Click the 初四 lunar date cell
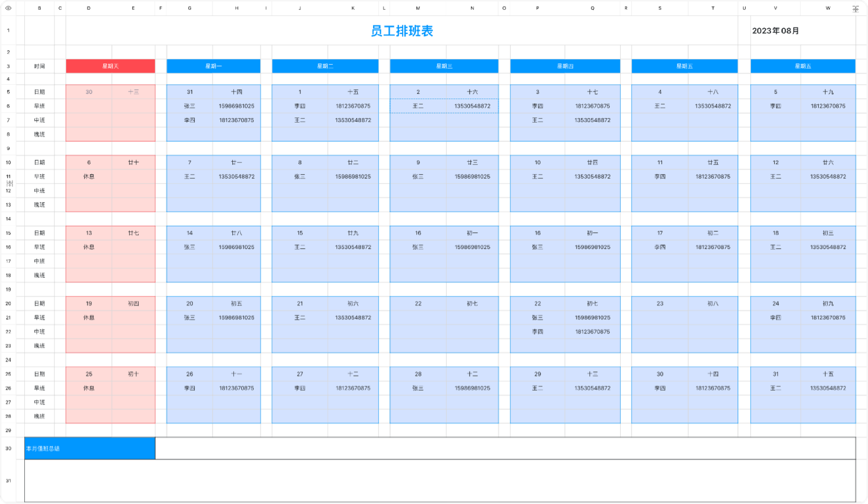The height and width of the screenshot is (504, 868). point(133,304)
